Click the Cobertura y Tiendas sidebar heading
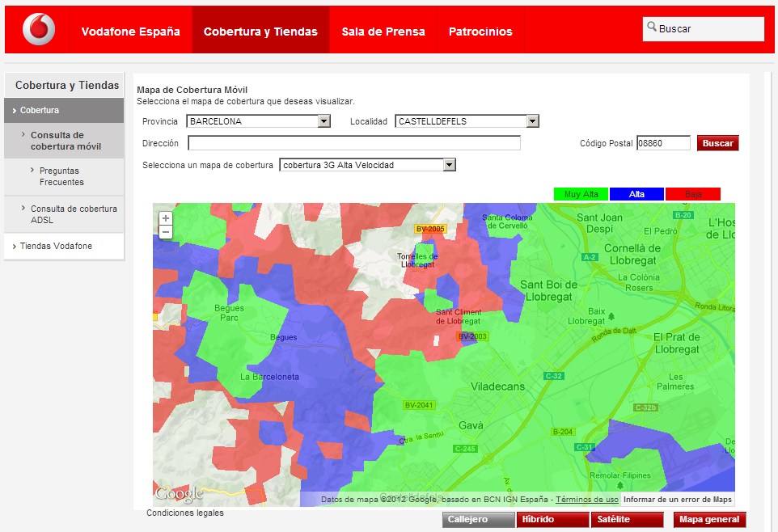This screenshot has height=532, width=778. point(67,86)
